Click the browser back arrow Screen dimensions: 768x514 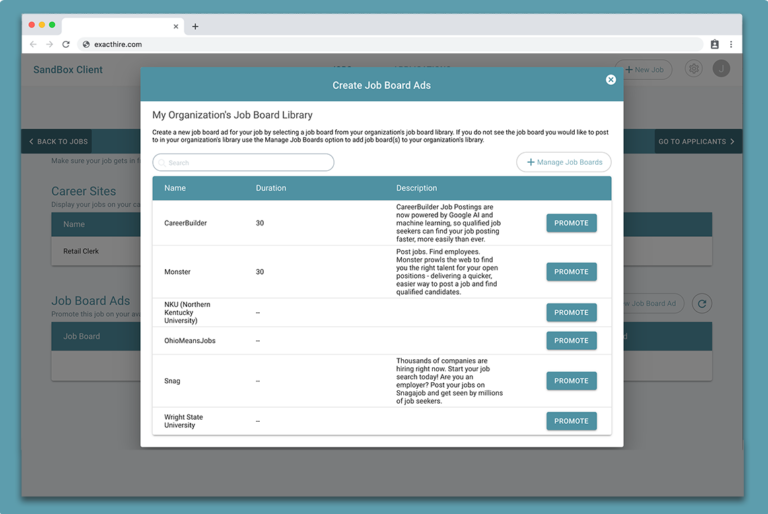(33, 44)
